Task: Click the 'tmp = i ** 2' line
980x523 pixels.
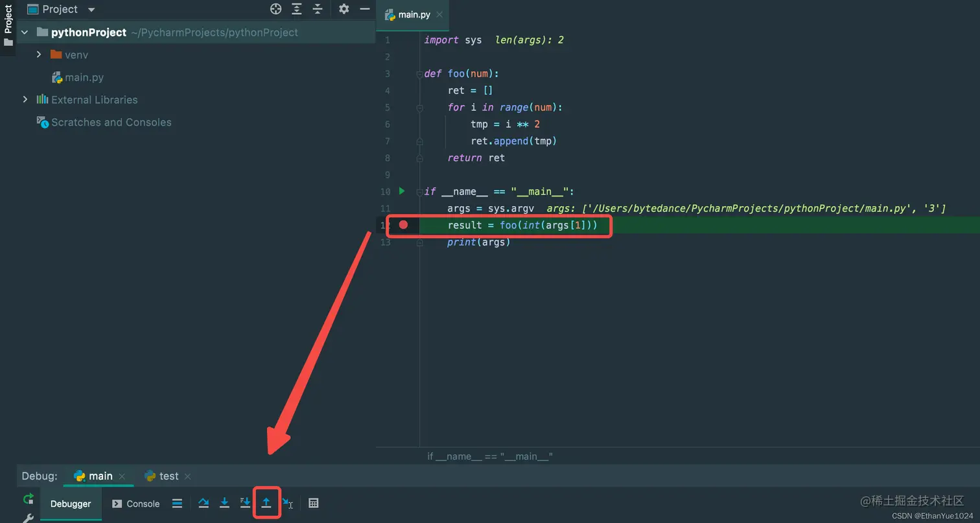Action: point(506,124)
